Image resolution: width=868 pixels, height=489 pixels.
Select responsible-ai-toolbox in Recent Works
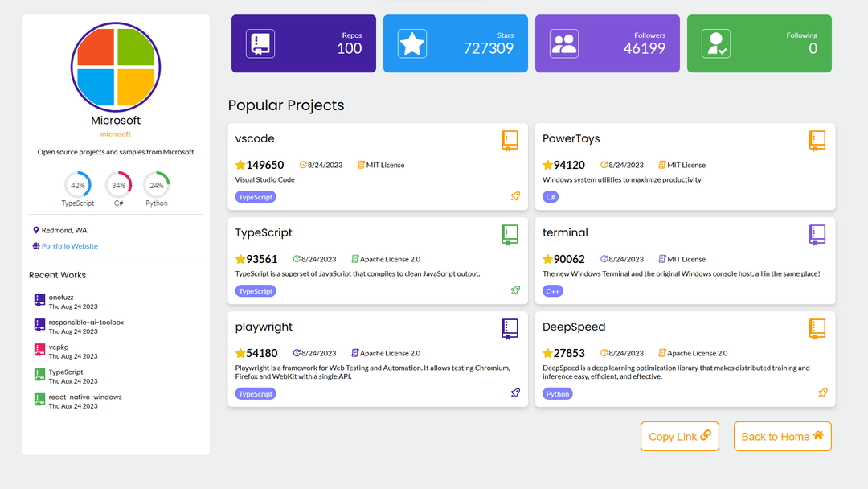pos(85,323)
